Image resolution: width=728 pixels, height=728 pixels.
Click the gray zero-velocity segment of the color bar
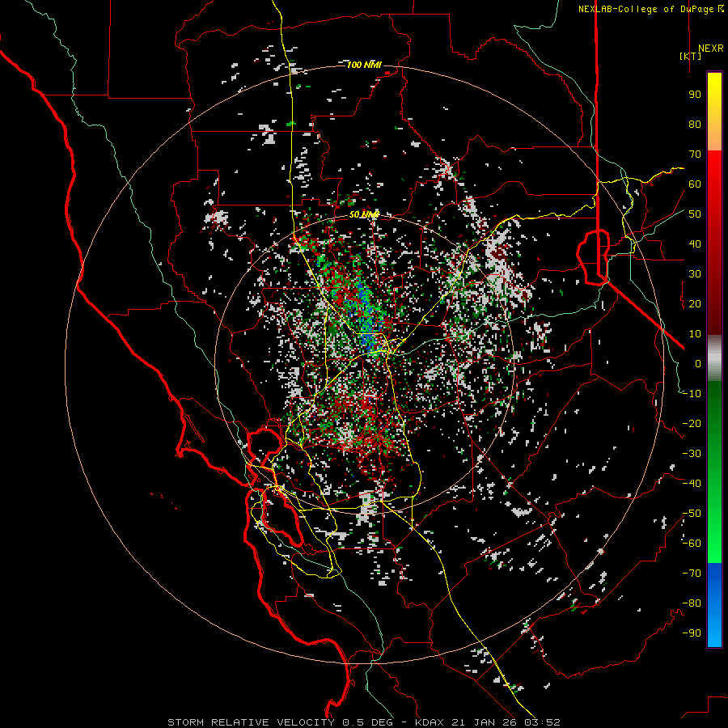click(x=714, y=358)
